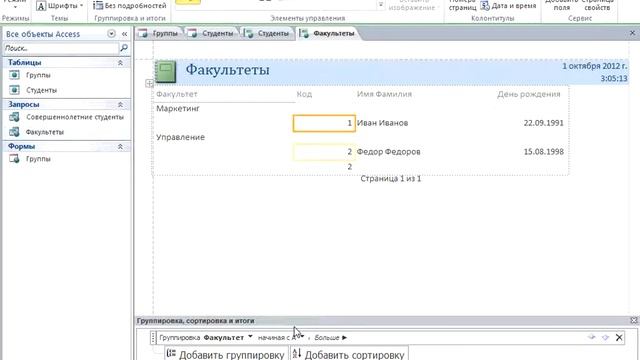Click the search magnifier icon
Screen dimensions: 640x360
124,48
